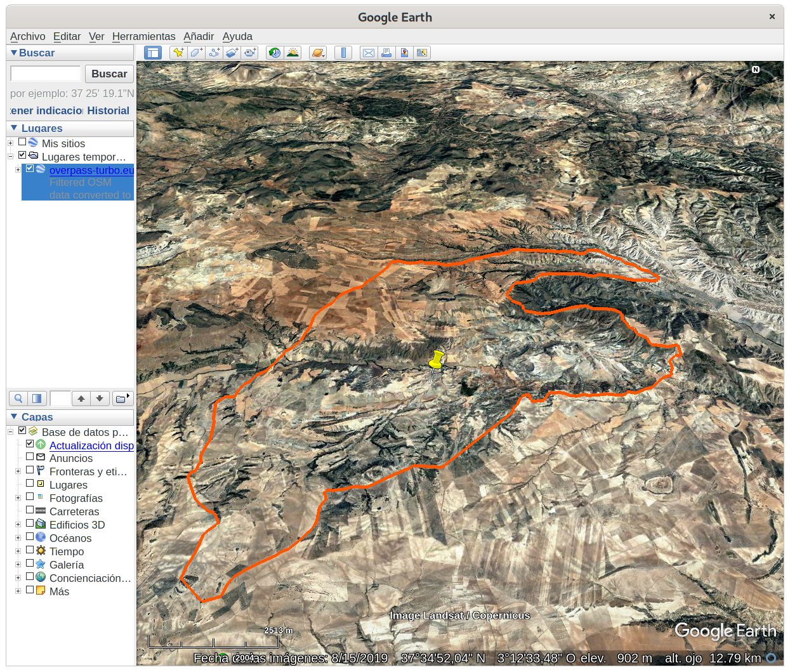The width and height of the screenshot is (790, 672).
Task: Enable the Anuncios layer checkbox
Action: click(30, 456)
